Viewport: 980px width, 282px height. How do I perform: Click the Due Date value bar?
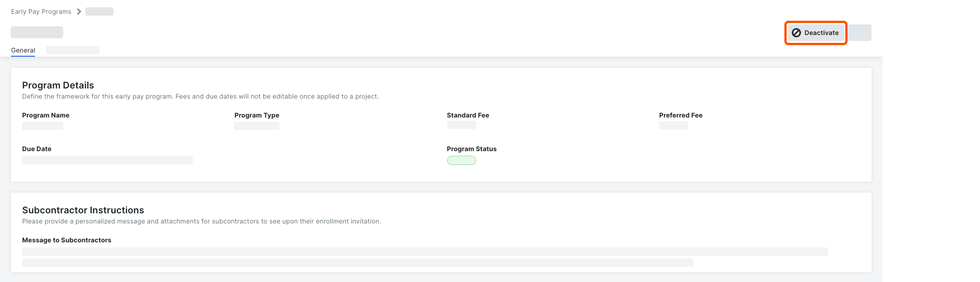click(x=107, y=160)
